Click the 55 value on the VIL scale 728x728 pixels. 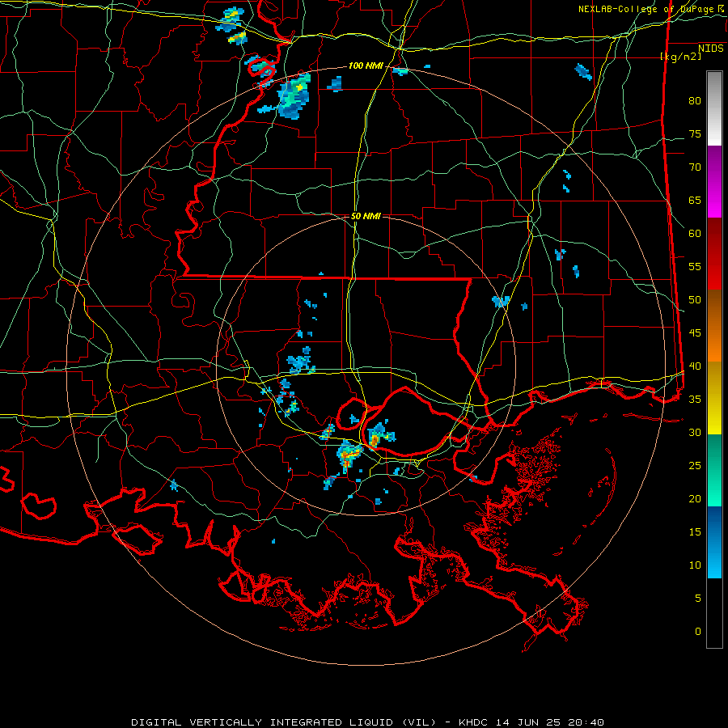695,266
